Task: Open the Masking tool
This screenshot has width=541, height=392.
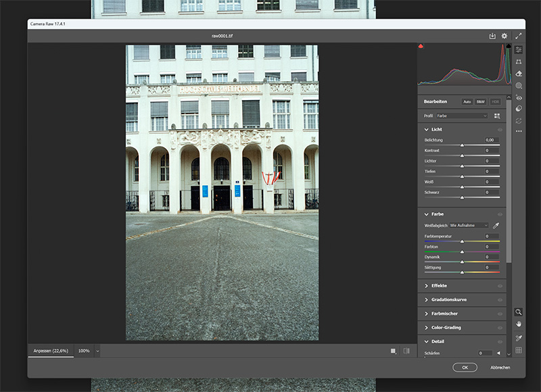Action: point(519,86)
